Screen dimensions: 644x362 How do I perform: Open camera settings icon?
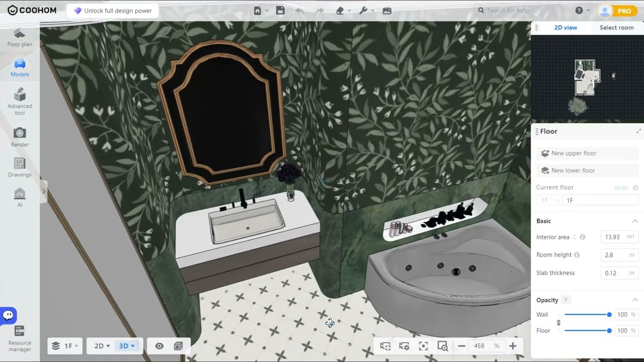pyautogui.click(x=404, y=346)
